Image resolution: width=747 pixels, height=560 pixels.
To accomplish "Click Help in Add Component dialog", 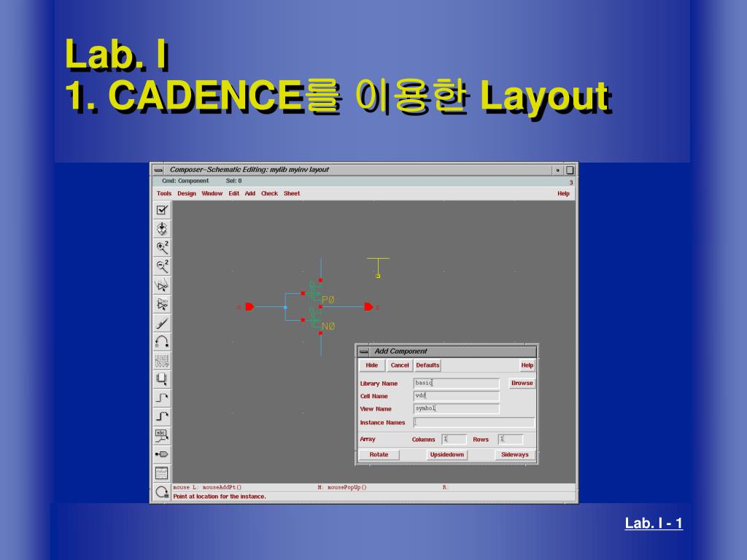I will click(x=527, y=365).
